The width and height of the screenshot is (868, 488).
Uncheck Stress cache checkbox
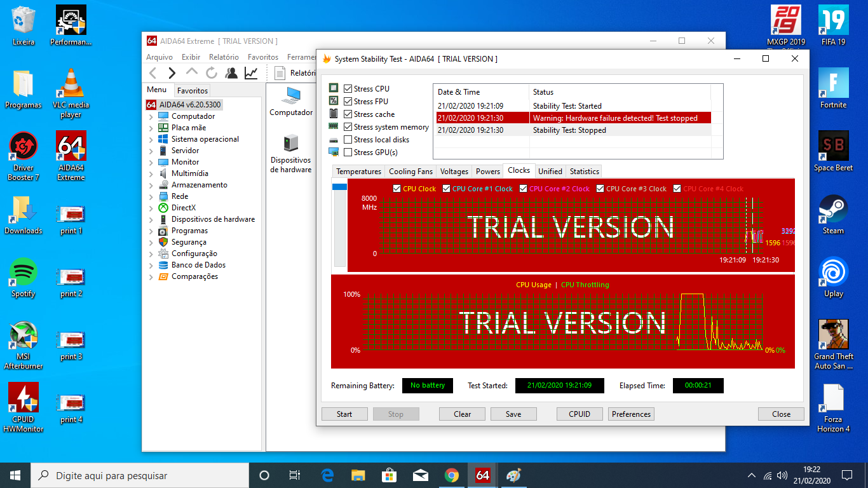pos(348,114)
